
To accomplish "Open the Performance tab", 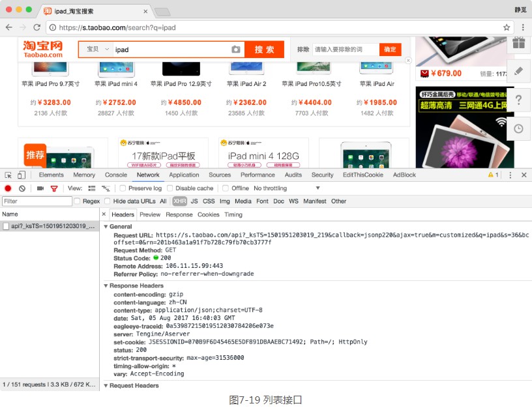I will pos(258,175).
